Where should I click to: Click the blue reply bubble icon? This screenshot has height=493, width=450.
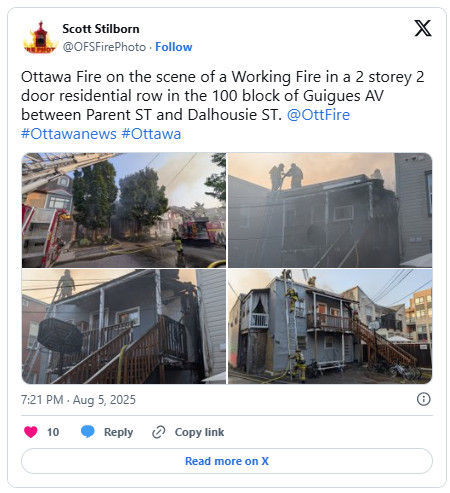[x=88, y=432]
